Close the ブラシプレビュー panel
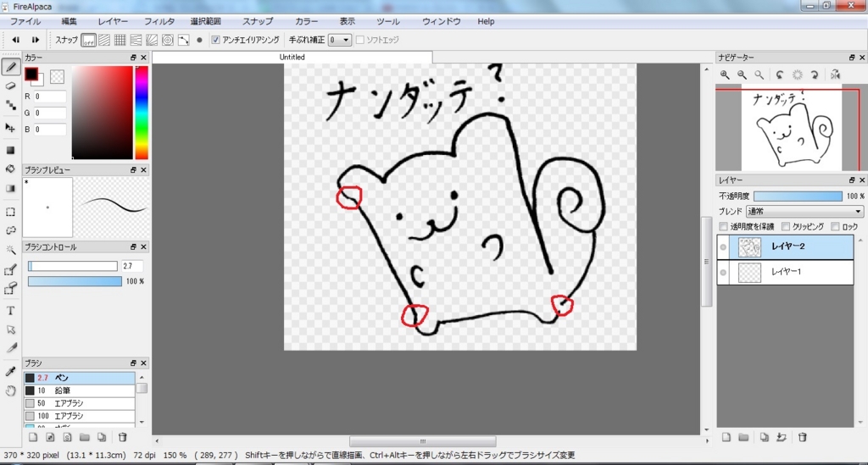 (144, 169)
